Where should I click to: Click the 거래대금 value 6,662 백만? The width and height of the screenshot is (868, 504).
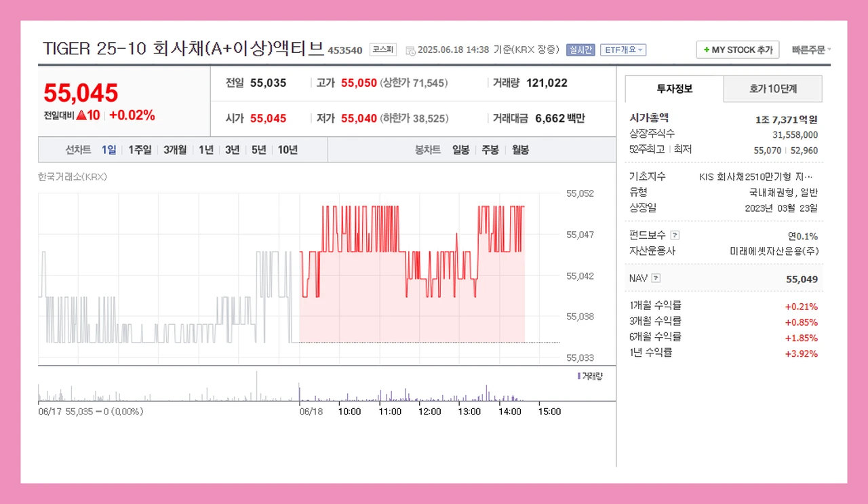(x=559, y=118)
